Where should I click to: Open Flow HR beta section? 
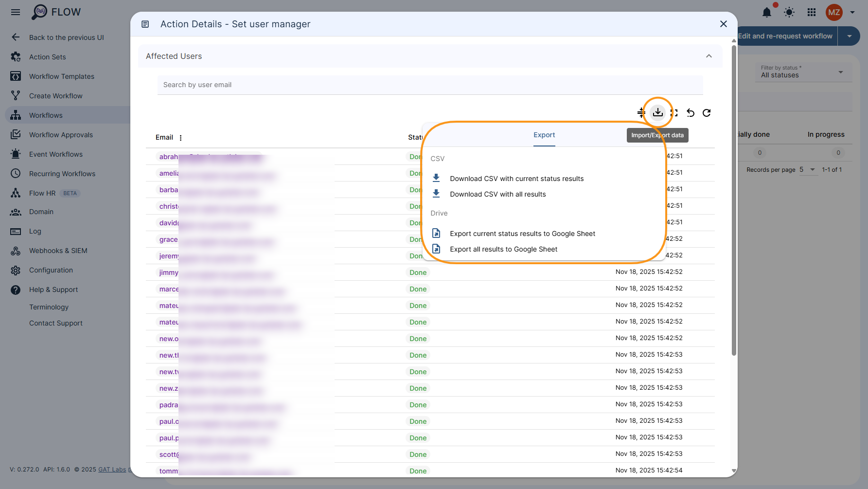(x=43, y=193)
